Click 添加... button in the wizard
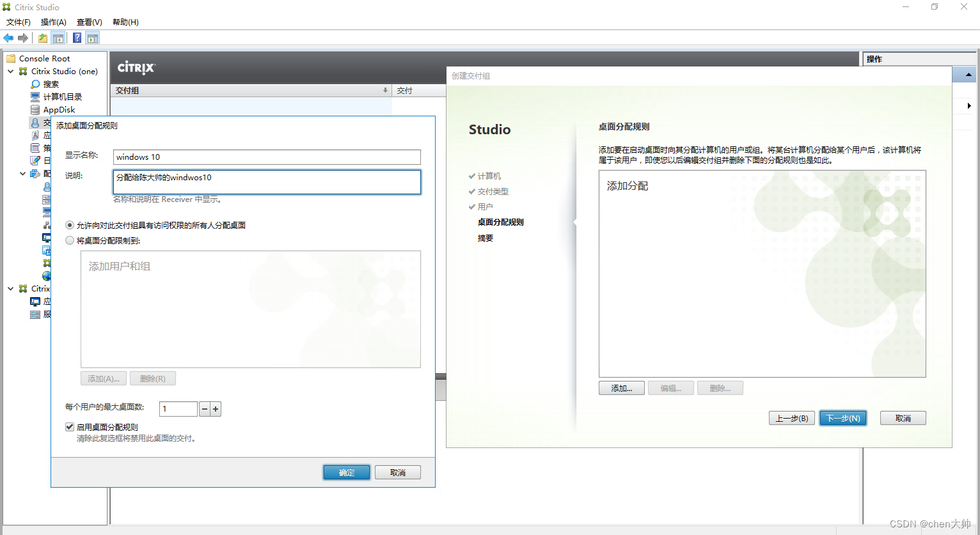The height and width of the screenshot is (535, 980). click(622, 388)
